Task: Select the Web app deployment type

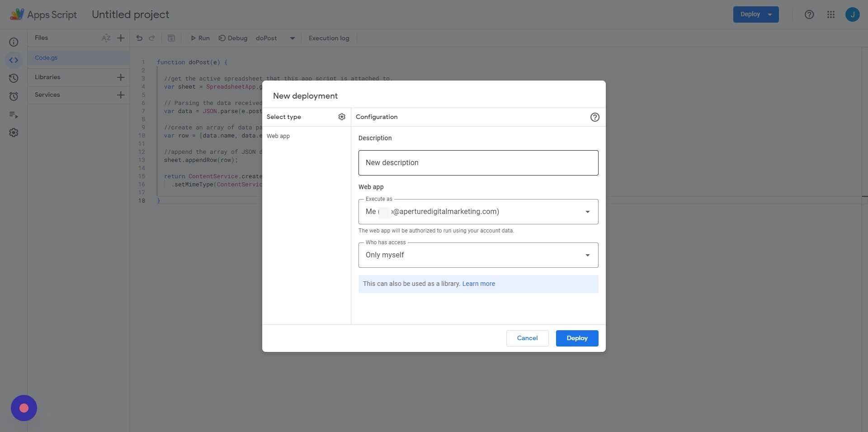Action: [278, 136]
